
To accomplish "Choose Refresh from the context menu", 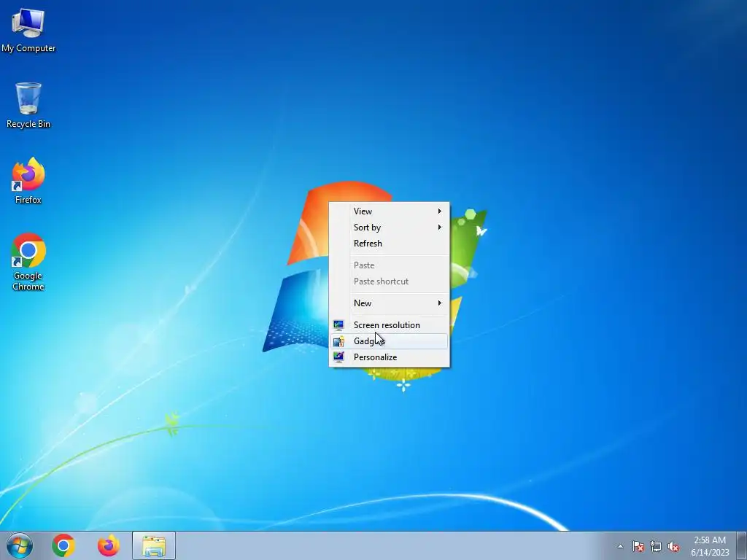I will (x=390, y=244).
